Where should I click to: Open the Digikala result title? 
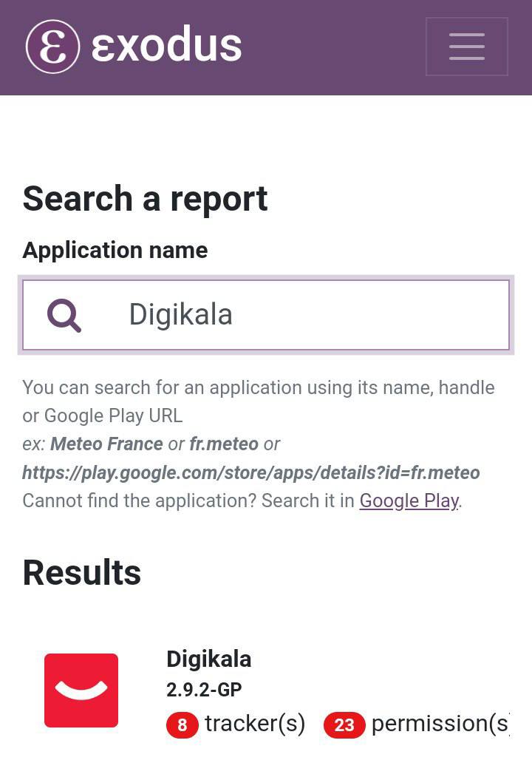(x=208, y=659)
